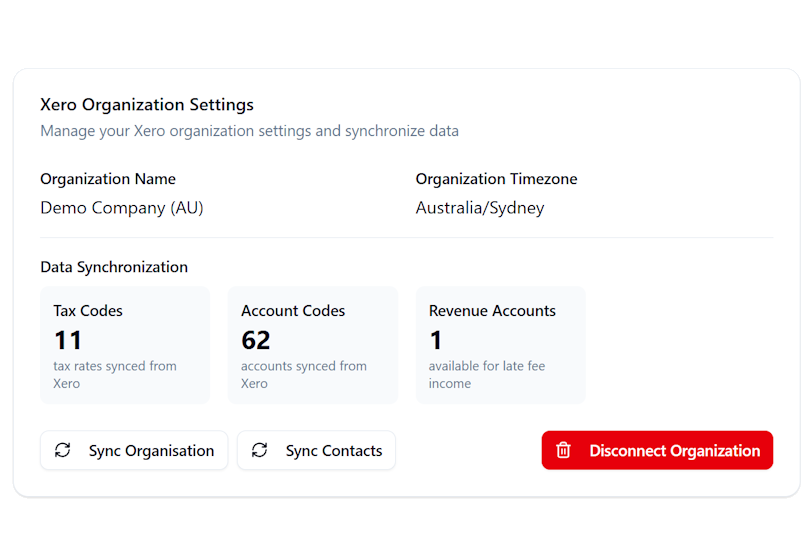Click 'tax rates synced from Xero' text

tap(115, 375)
